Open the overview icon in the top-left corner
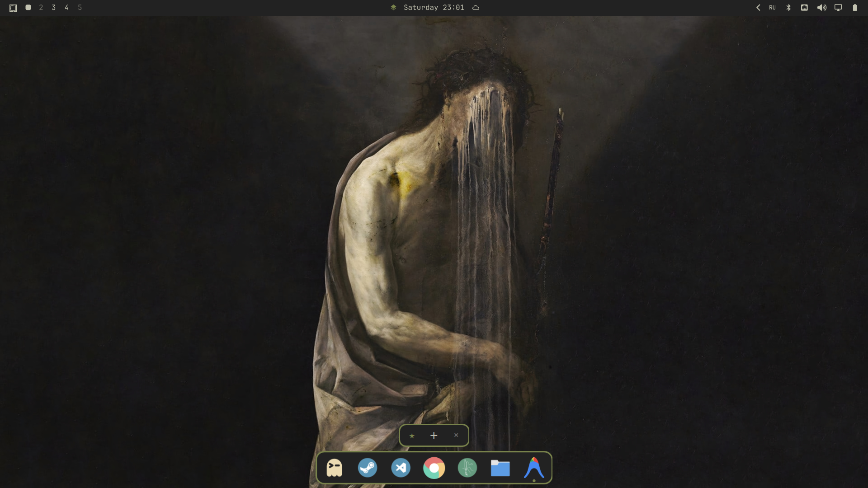 pyautogui.click(x=13, y=8)
